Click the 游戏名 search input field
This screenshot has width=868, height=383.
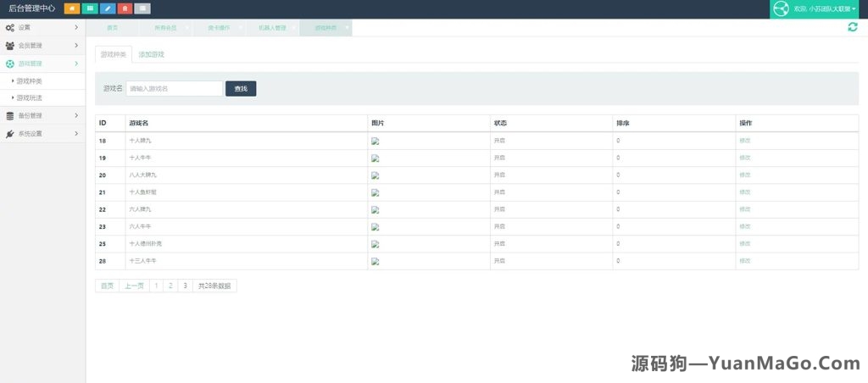pyautogui.click(x=174, y=88)
